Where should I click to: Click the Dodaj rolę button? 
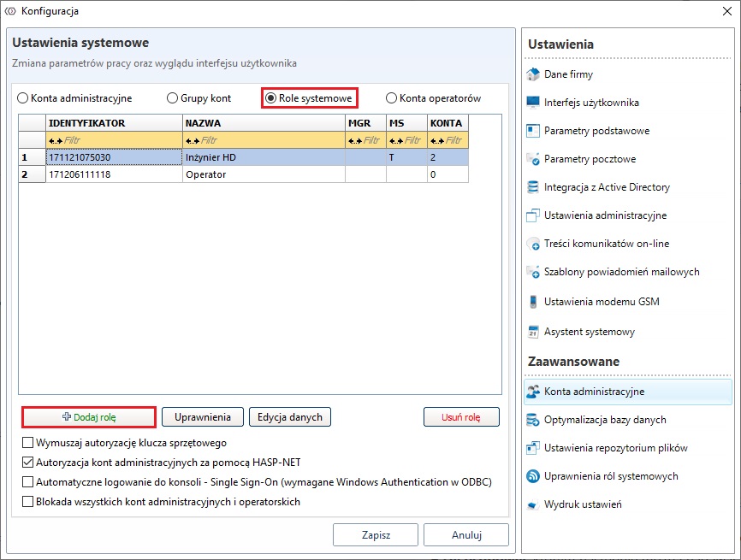[89, 417]
